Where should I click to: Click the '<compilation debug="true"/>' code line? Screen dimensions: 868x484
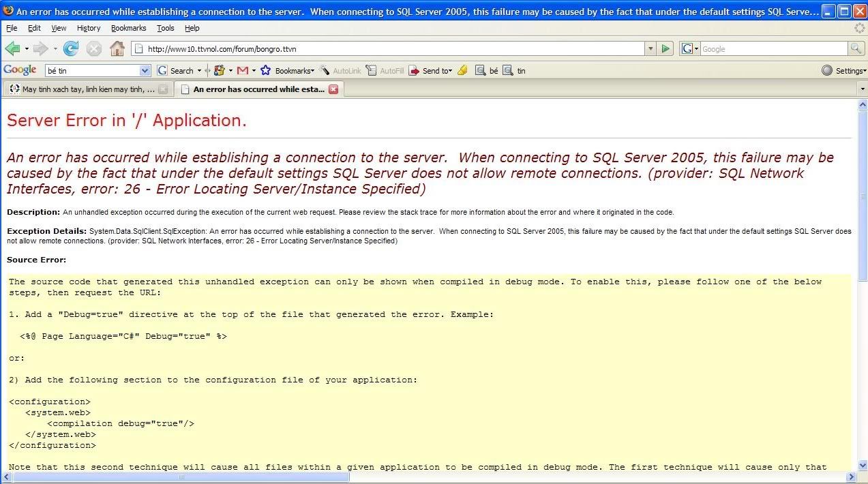click(121, 423)
